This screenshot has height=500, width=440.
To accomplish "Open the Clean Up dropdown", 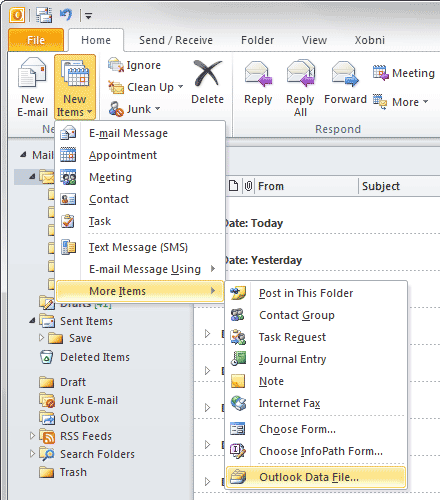I will pyautogui.click(x=146, y=87).
